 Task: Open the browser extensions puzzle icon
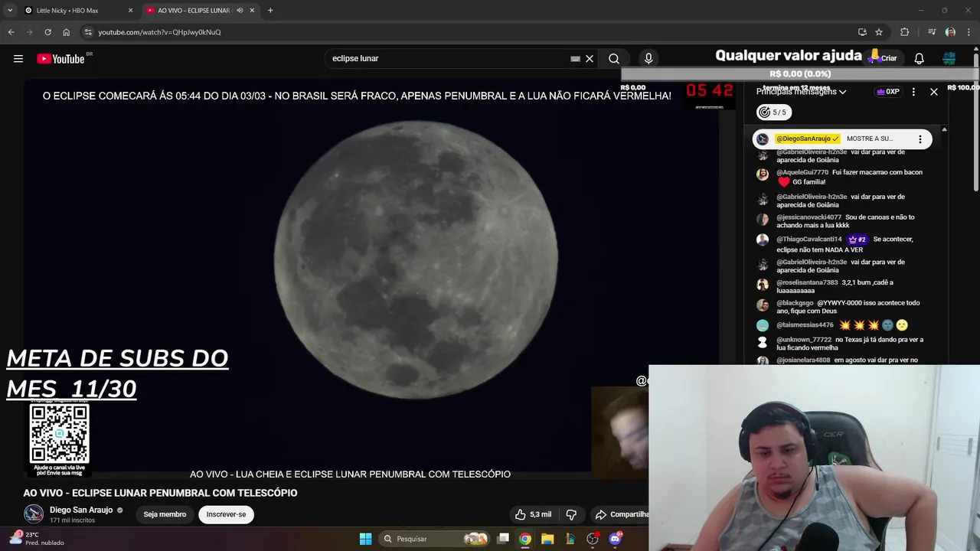coord(904,32)
